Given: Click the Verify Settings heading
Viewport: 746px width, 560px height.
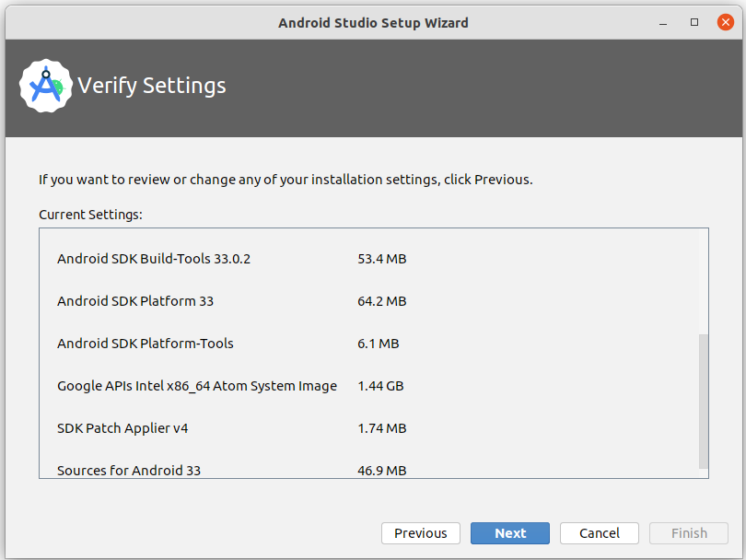Looking at the screenshot, I should tap(152, 87).
